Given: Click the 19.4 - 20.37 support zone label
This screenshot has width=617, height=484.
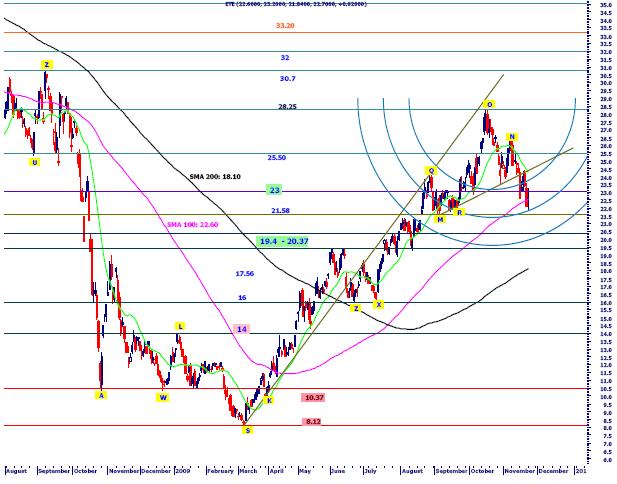Looking at the screenshot, I should [x=282, y=241].
